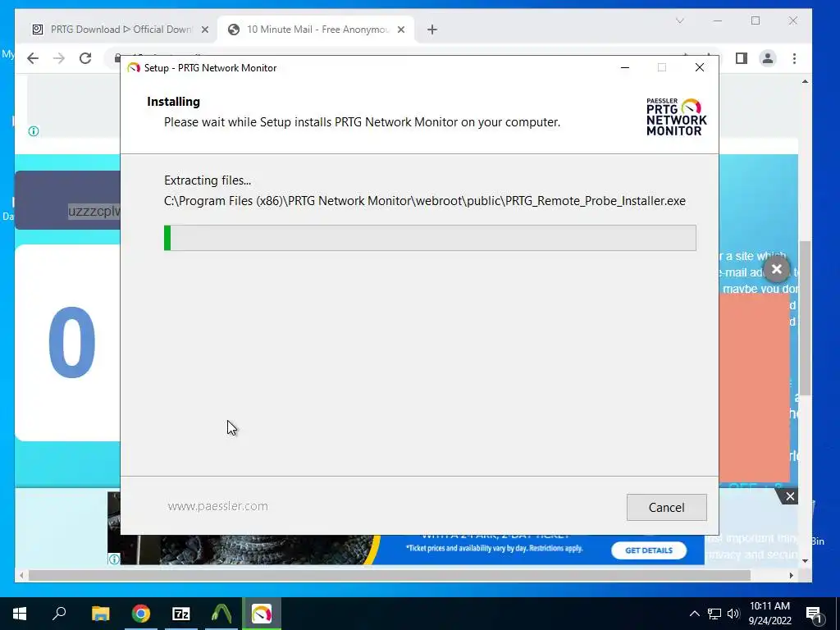Screen dimensions: 840x630
Task: Show hidden system tray icons
Action: point(694,614)
